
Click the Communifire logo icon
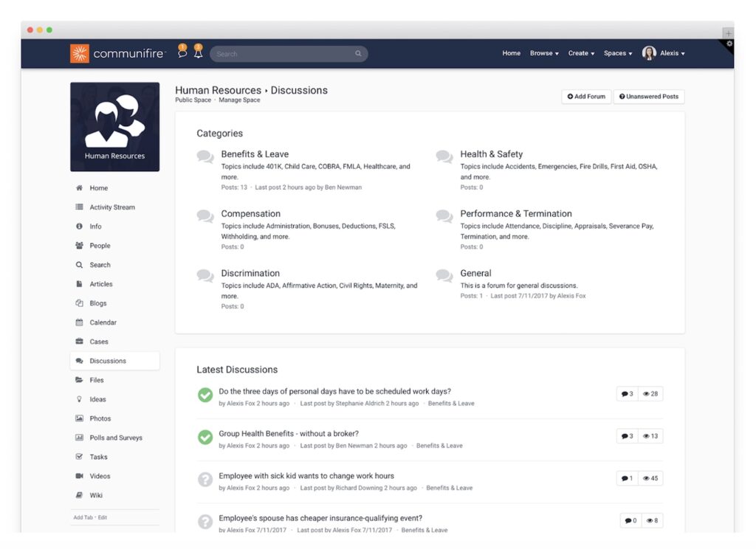80,53
